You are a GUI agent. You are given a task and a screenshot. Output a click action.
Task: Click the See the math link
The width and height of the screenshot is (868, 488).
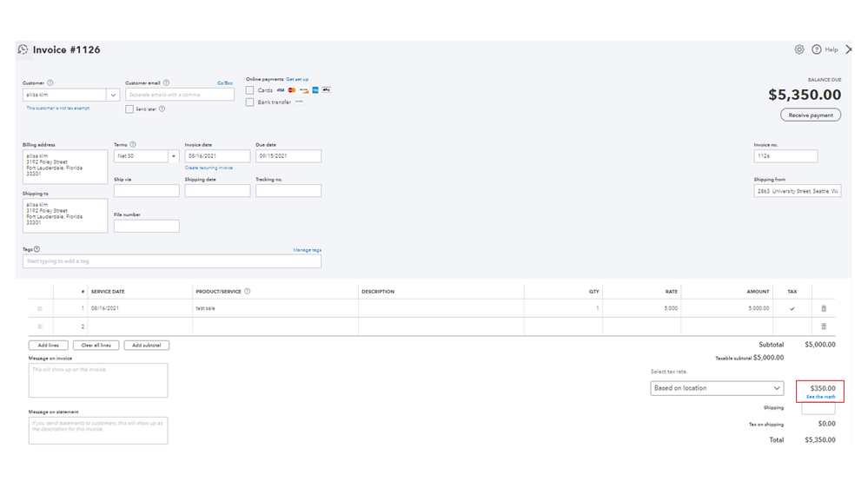click(x=821, y=397)
